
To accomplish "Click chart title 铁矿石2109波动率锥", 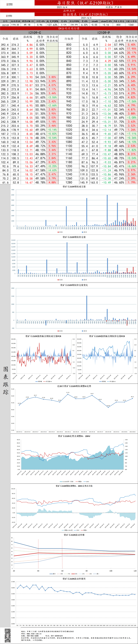I will 74,535.
